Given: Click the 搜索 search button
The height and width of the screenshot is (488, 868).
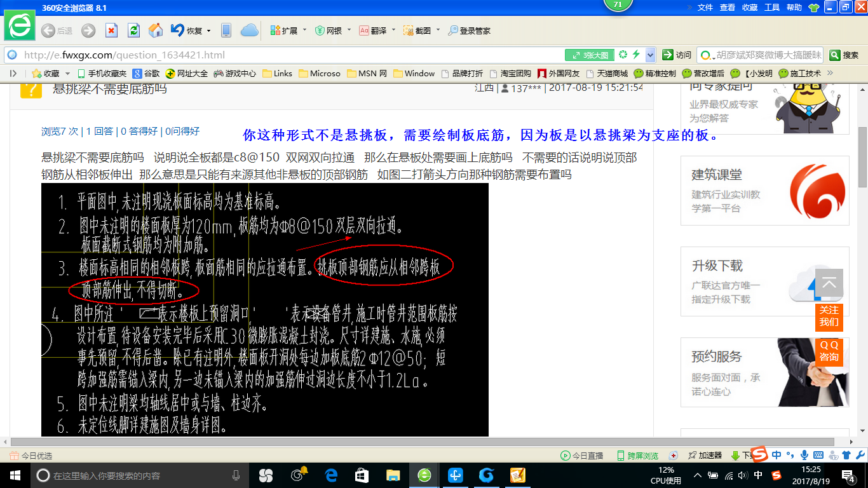Looking at the screenshot, I should [x=844, y=55].
